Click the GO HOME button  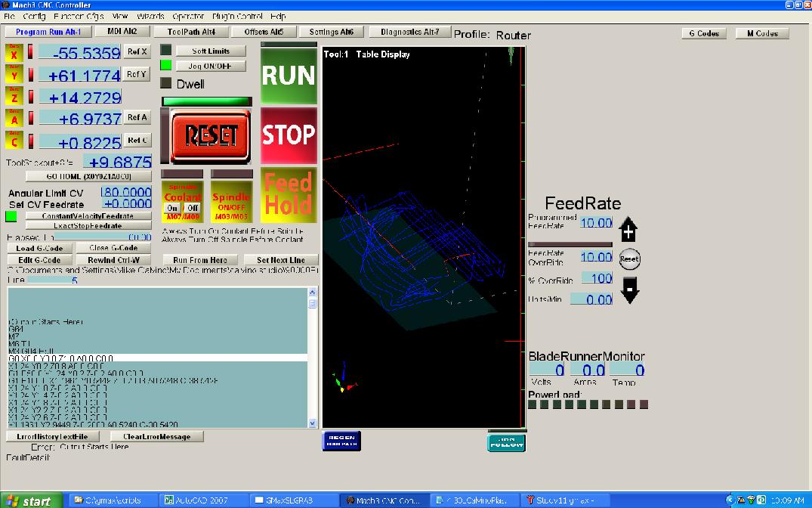pyautogui.click(x=88, y=176)
